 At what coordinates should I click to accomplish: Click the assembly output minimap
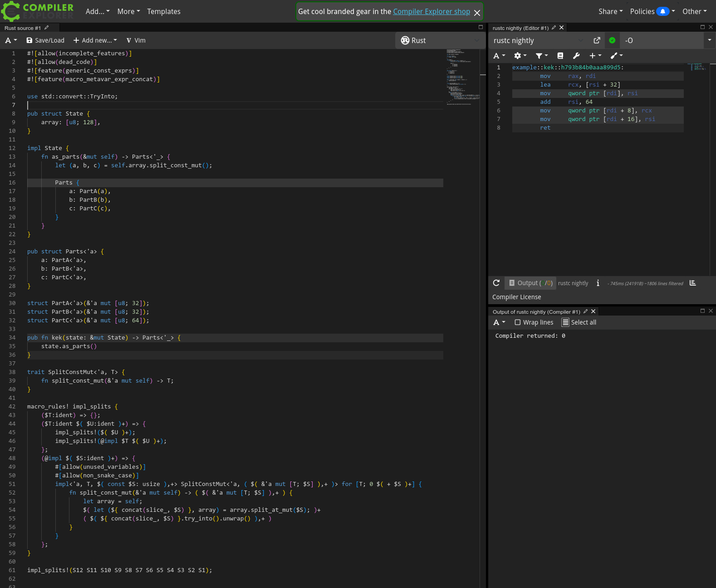pyautogui.click(x=698, y=67)
